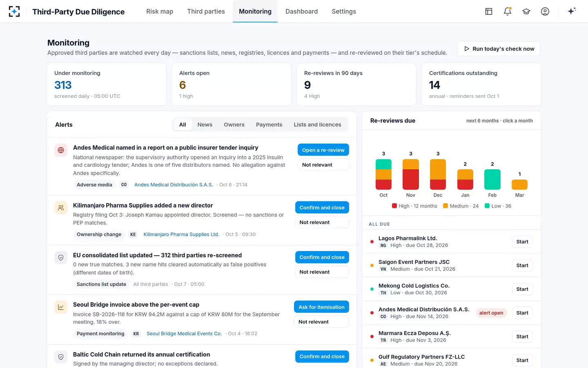Switch to the Dashboard tab
The height and width of the screenshot is (368, 588).
[x=301, y=11]
